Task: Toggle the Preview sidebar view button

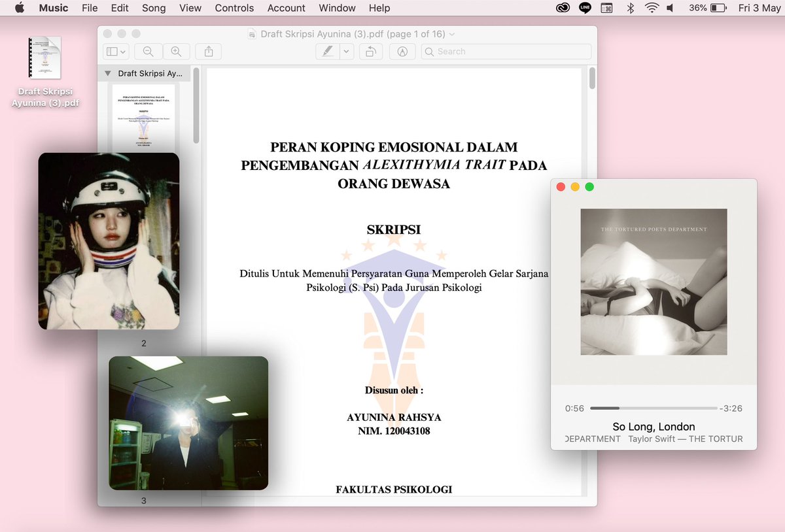Action: click(x=116, y=51)
